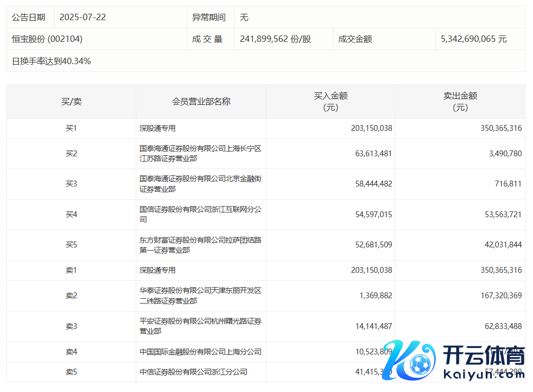
Task: Open the 恒宝股份 (002104) stock name
Action: point(47,39)
